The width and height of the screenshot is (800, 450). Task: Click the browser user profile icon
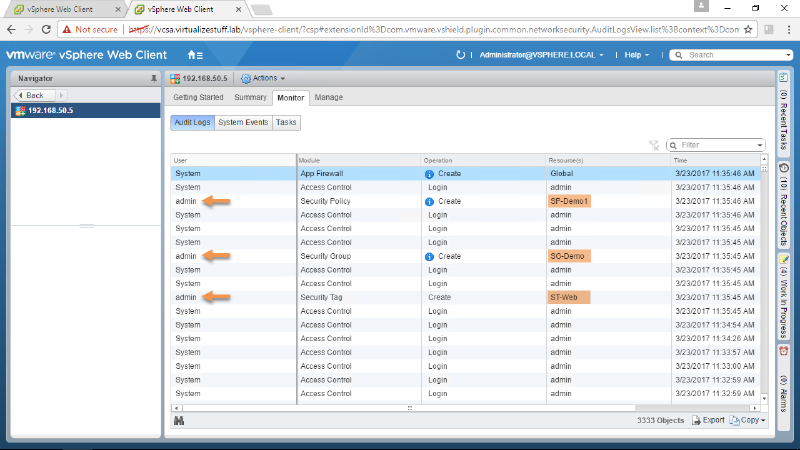pos(701,6)
